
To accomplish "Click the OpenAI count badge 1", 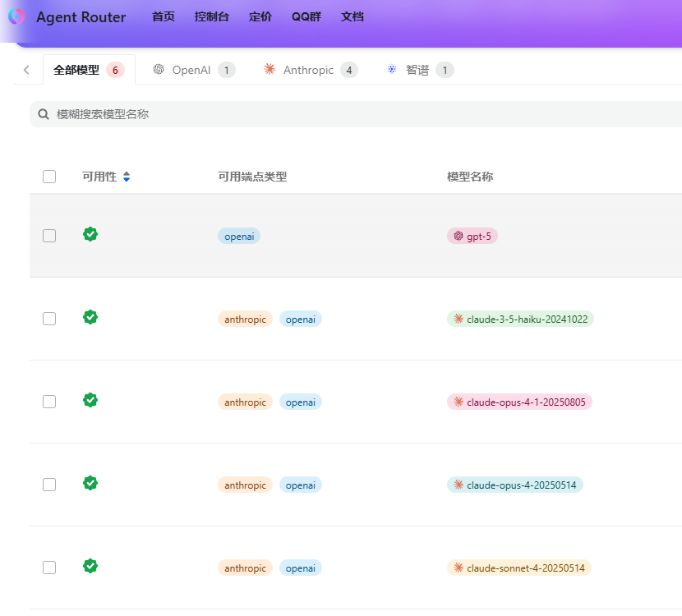I will point(227,70).
